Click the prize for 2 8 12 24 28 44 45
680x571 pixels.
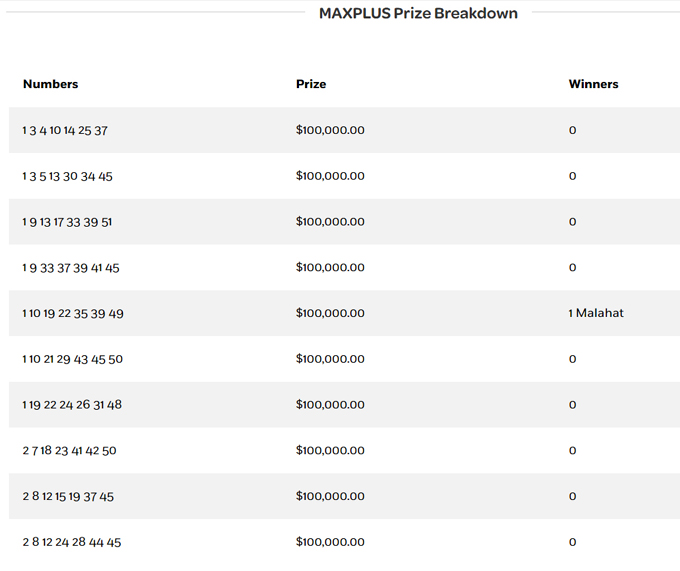[x=330, y=542]
